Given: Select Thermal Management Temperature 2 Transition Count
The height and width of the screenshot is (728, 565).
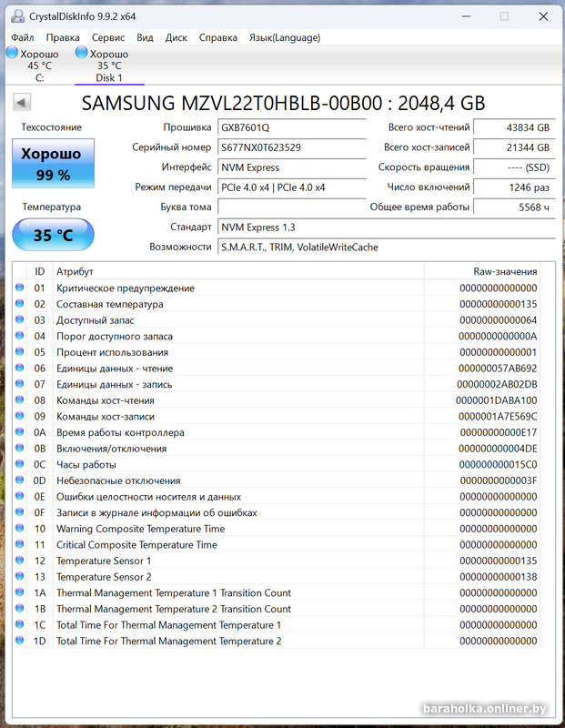Looking at the screenshot, I should click(x=174, y=609).
